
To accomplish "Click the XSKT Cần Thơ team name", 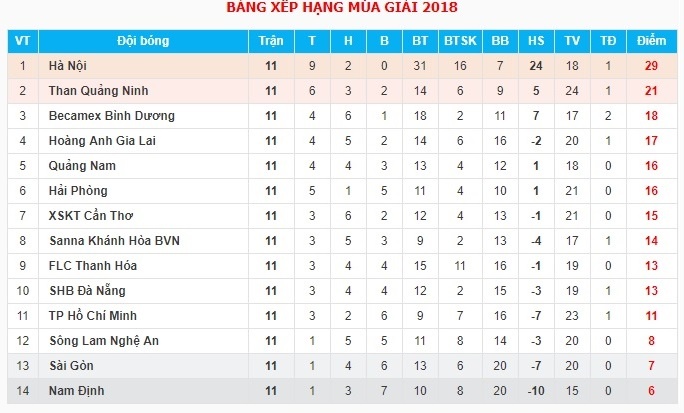I will 91,216.
